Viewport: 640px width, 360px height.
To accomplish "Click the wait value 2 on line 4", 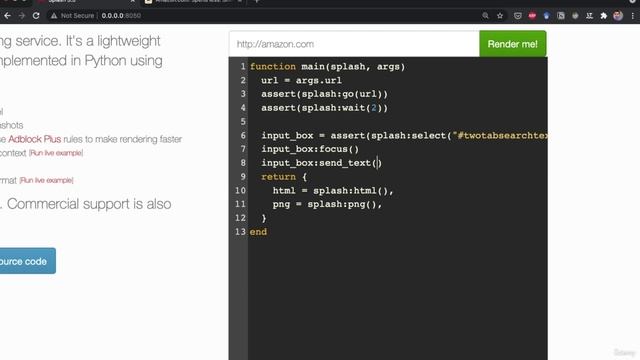I will tap(373, 108).
